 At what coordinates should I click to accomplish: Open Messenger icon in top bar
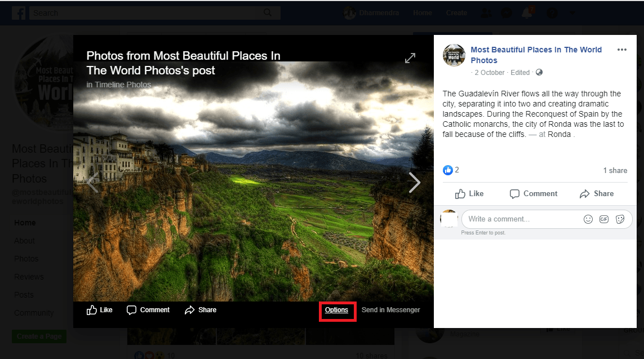(507, 13)
